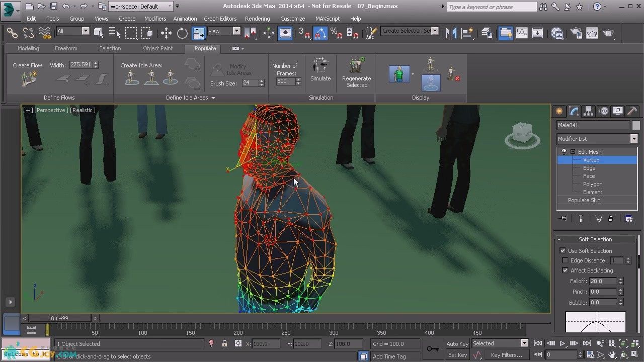Open the Mirror tool
644x362 pixels.
point(451,33)
